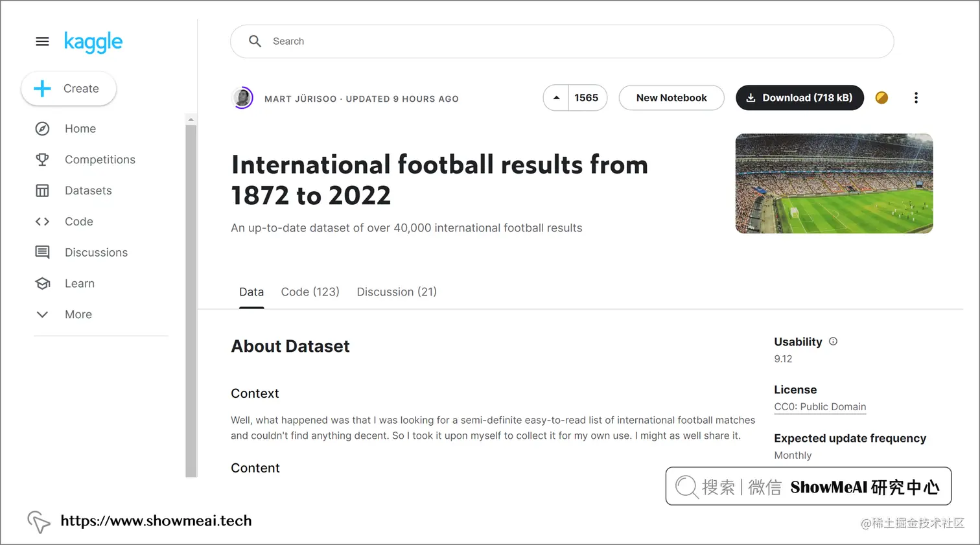The image size is (980, 545).
Task: Click the Datasets table icon
Action: tap(42, 191)
